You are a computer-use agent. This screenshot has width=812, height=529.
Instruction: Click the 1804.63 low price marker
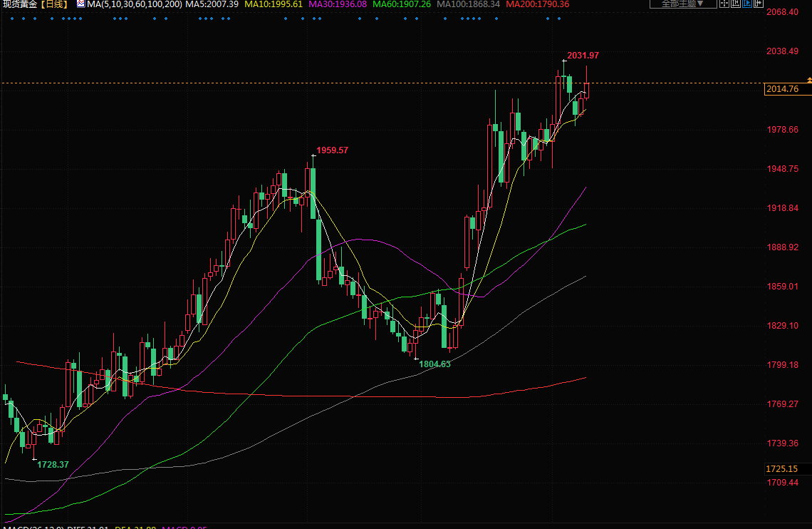click(x=434, y=364)
